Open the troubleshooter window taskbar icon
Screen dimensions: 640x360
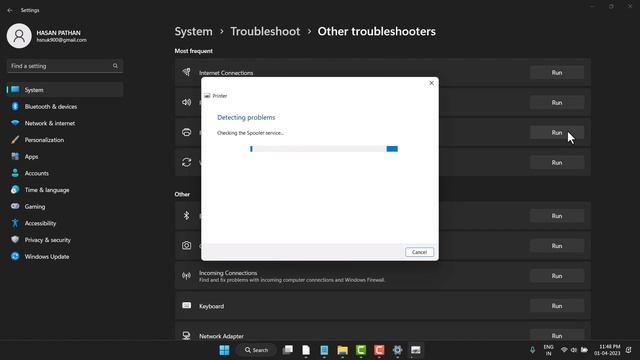pos(416,350)
